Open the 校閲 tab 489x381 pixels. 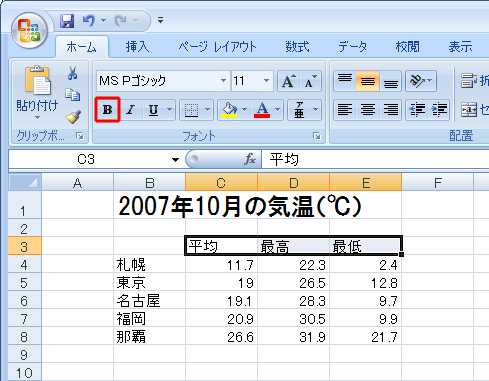click(407, 47)
